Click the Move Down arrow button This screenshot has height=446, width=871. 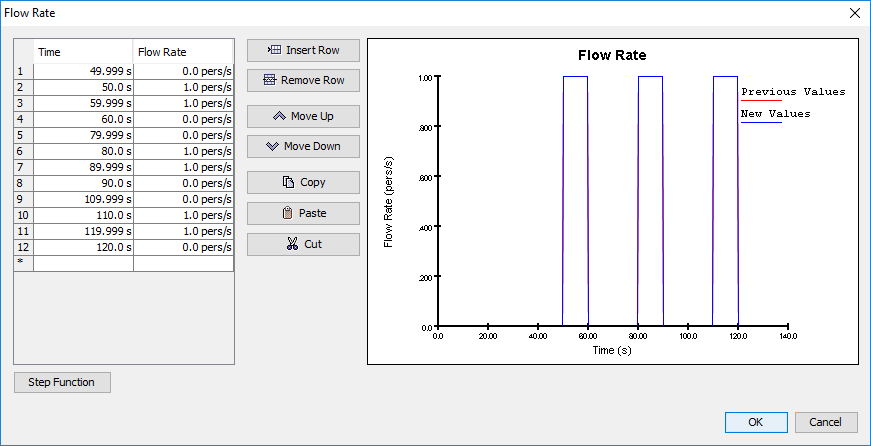303,146
